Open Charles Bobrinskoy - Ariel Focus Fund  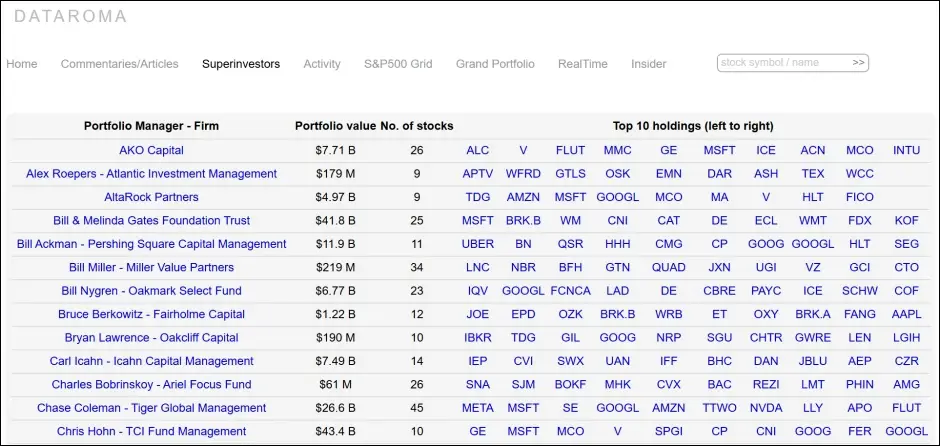[152, 384]
